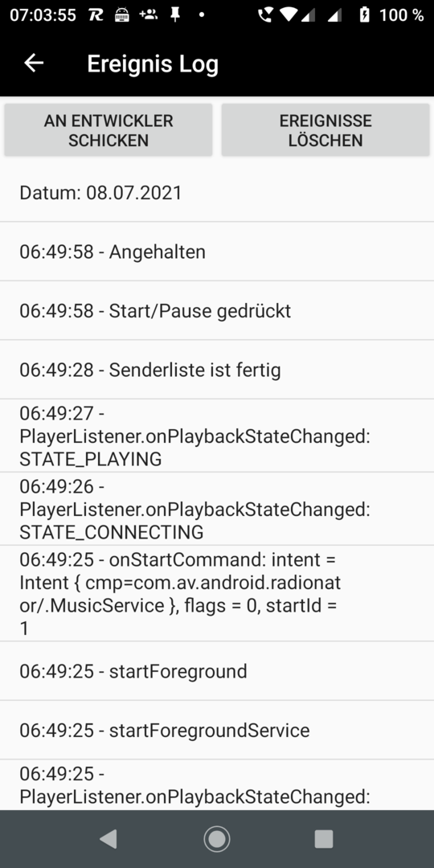The height and width of the screenshot is (868, 434).
Task: Tap the Wi-Fi signal status icon
Action: coord(289,15)
